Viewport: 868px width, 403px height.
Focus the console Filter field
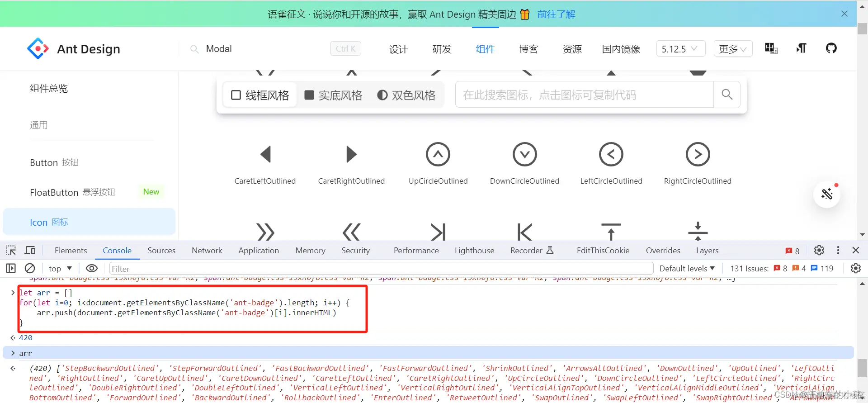pyautogui.click(x=381, y=269)
